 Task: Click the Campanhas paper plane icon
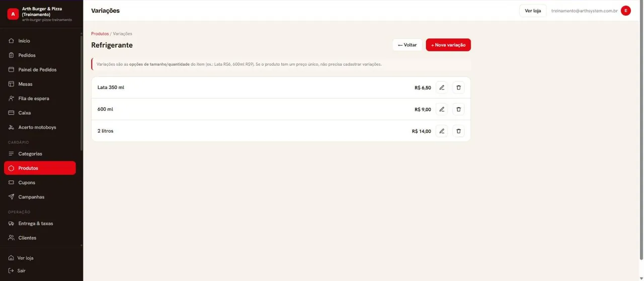click(x=11, y=197)
